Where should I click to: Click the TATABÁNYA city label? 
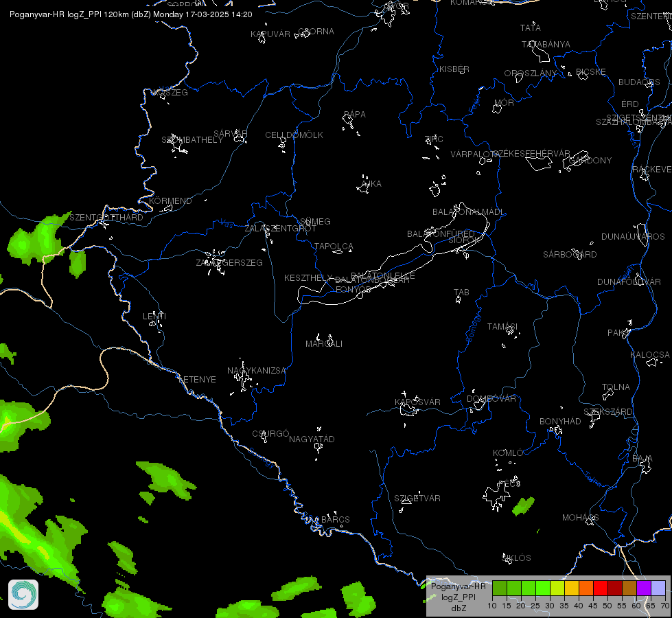pyautogui.click(x=546, y=45)
